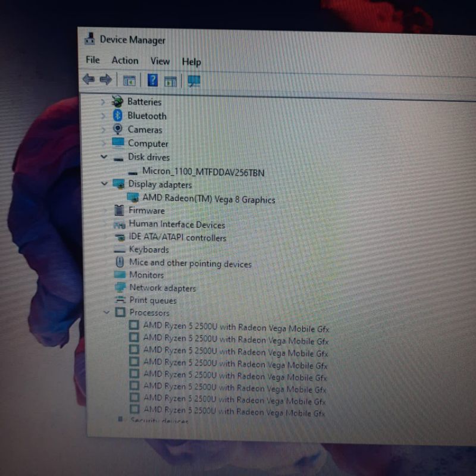Click the Keyboards label
This screenshot has height=476, width=476.
point(149,249)
